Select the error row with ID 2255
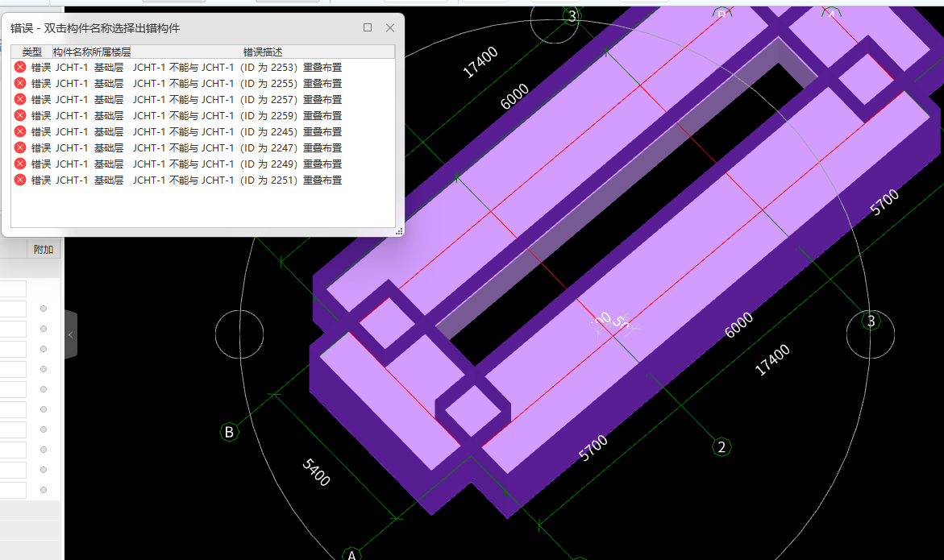This screenshot has height=560, width=944. point(203,84)
